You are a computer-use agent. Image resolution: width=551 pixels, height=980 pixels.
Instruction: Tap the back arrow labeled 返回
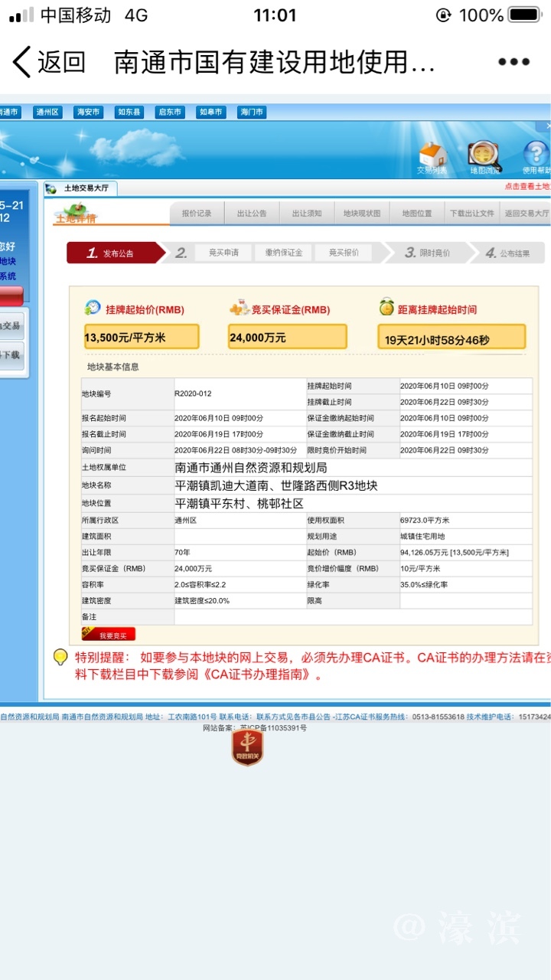[47, 62]
